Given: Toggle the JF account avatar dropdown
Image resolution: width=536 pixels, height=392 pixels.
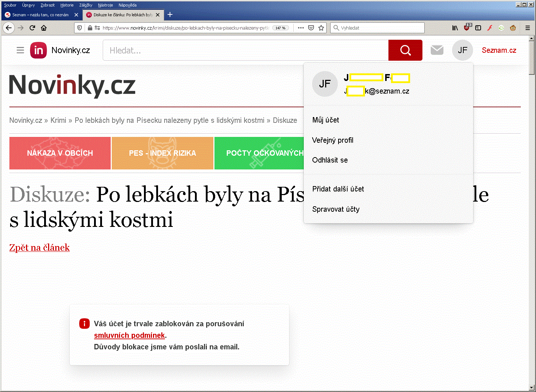Looking at the screenshot, I should coord(462,50).
